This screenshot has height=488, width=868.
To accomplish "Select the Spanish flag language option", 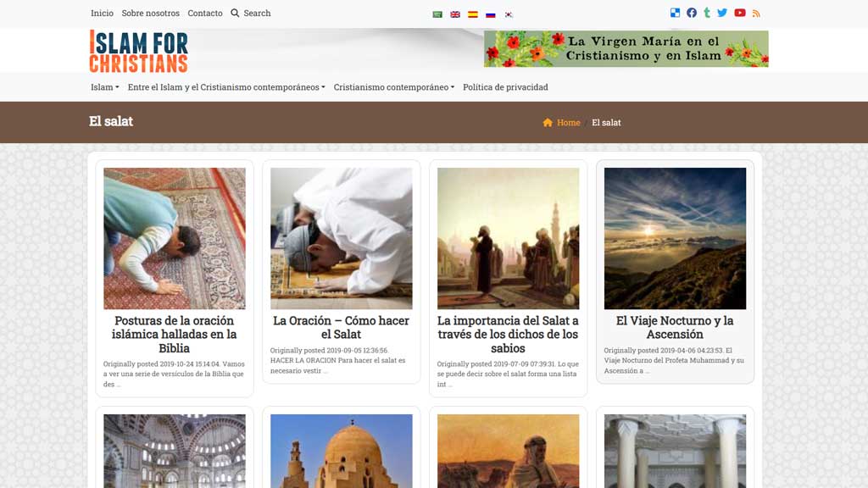I will tap(472, 14).
